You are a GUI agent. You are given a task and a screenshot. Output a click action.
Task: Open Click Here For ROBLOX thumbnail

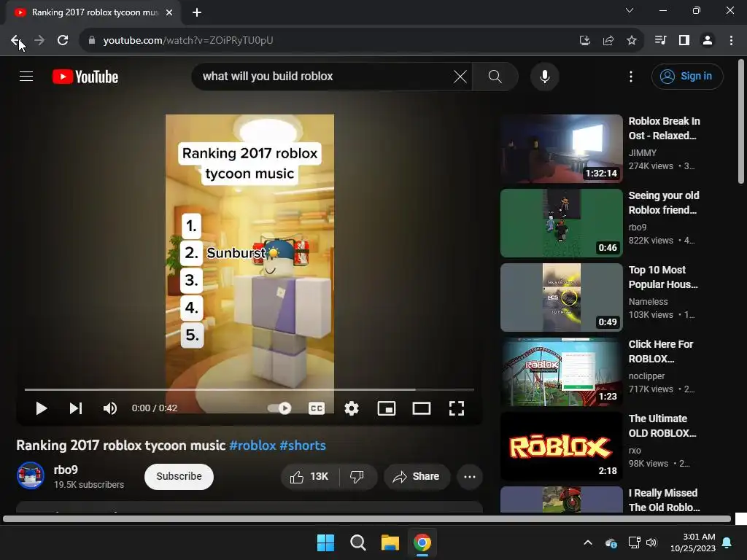coord(562,372)
